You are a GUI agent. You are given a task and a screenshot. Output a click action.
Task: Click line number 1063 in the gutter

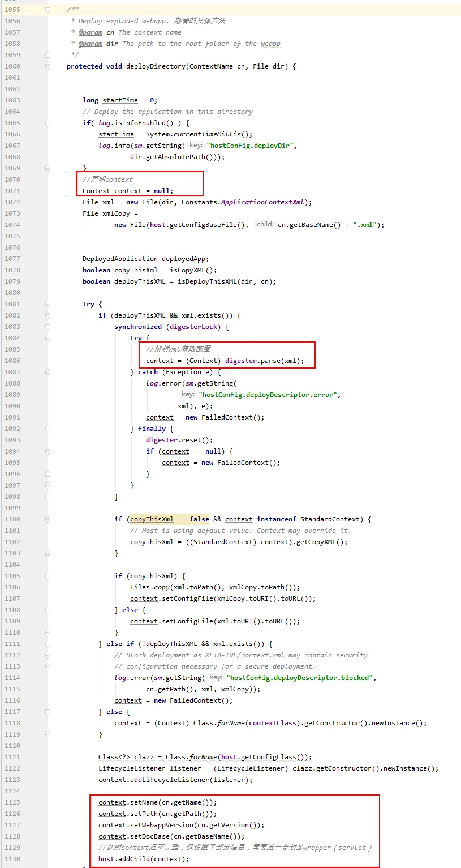[12, 100]
